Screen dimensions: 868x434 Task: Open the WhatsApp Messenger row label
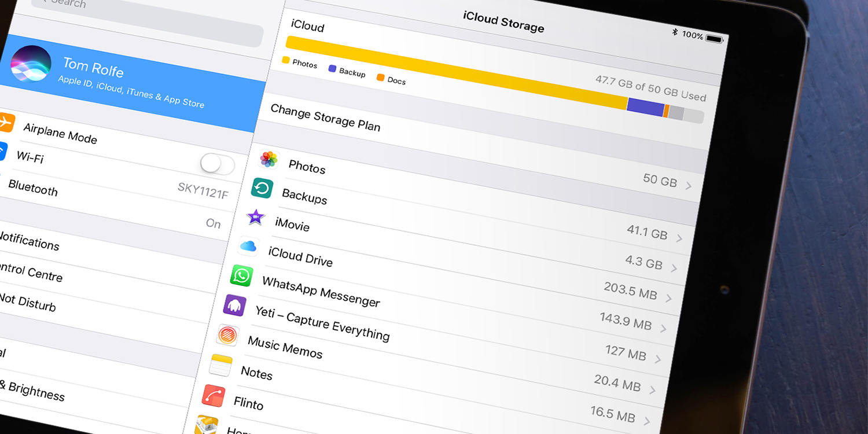point(321,292)
